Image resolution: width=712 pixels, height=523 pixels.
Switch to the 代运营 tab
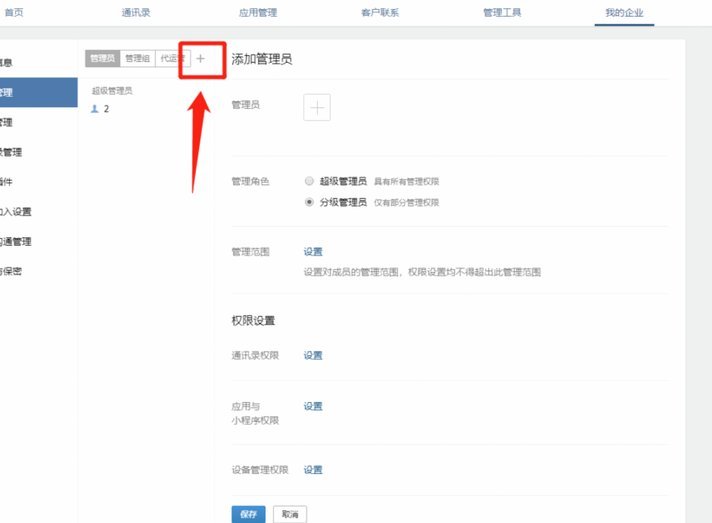tap(173, 59)
